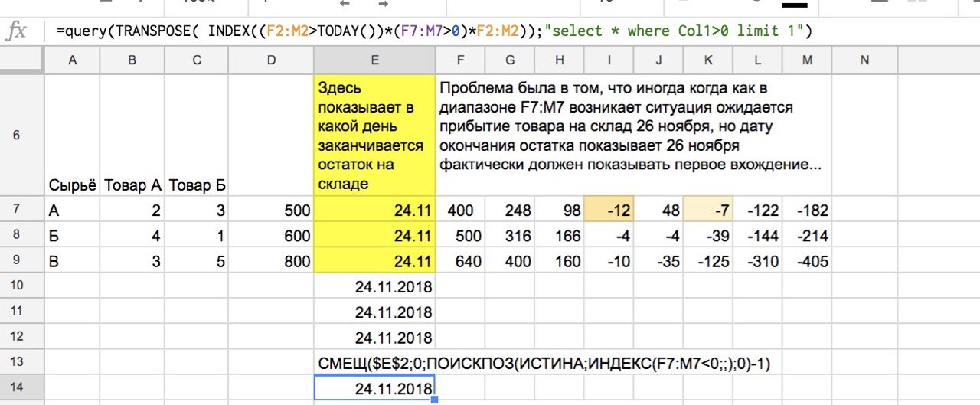Select column E header
This screenshot has width=980, height=405.
[374, 60]
